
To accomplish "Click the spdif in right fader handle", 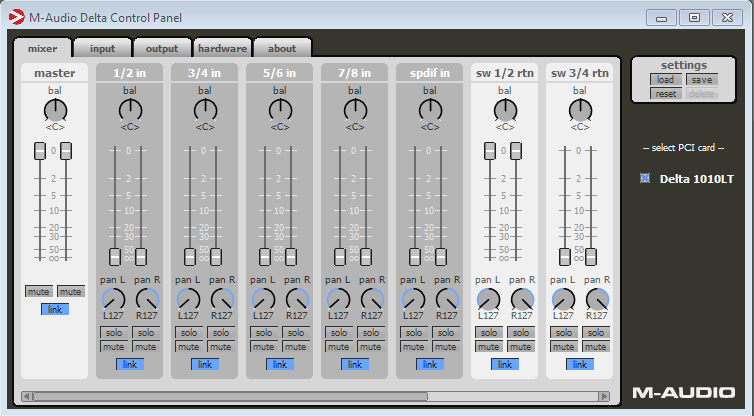I will tap(440, 257).
